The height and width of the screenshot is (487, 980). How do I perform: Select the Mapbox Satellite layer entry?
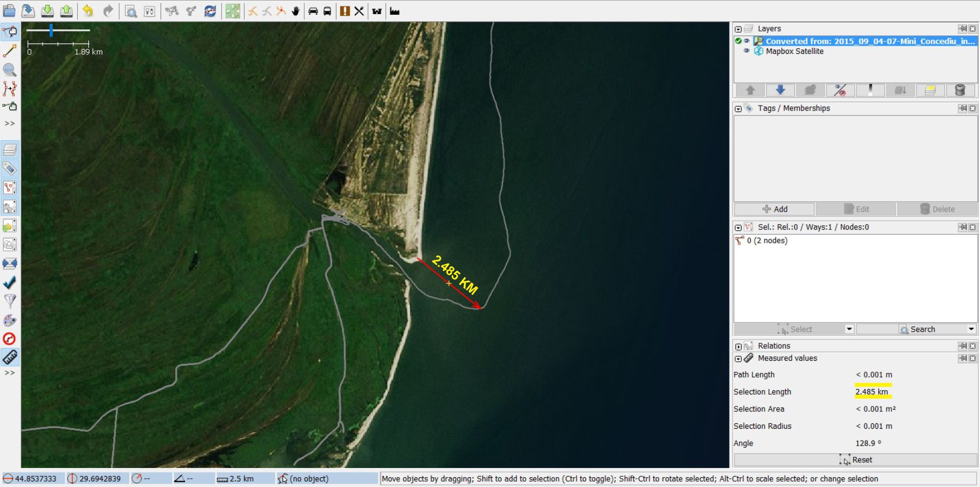pos(794,51)
